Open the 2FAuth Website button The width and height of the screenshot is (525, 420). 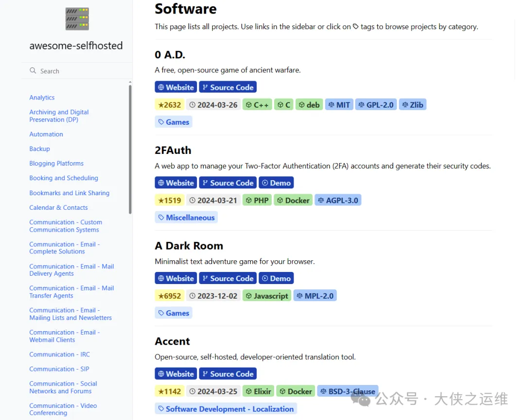[x=176, y=183]
